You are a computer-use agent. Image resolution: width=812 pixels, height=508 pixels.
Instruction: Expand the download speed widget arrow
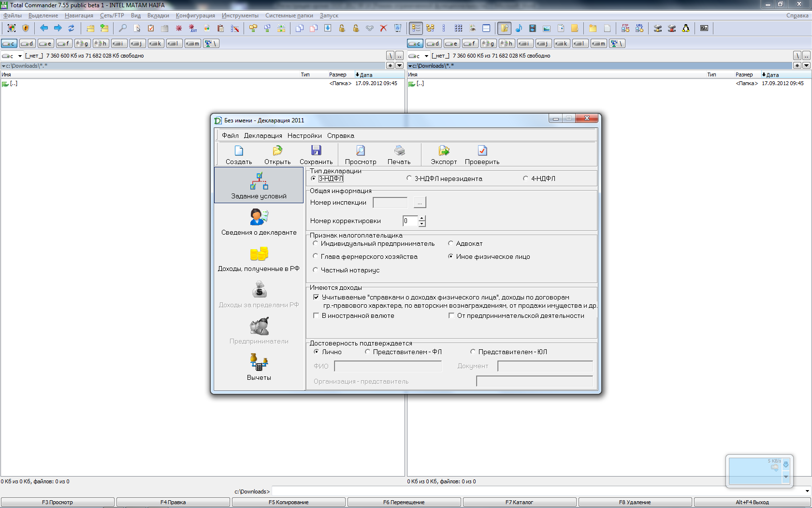(786, 477)
